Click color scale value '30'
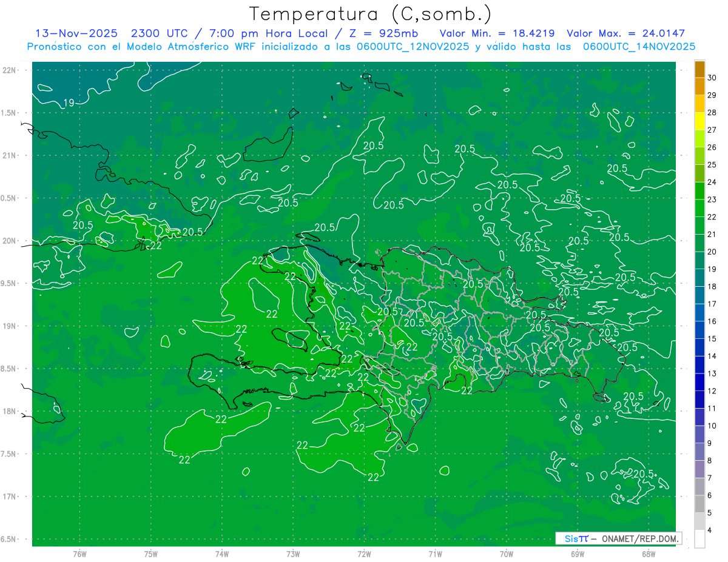Viewport: 728px width, 562px height. coord(712,78)
